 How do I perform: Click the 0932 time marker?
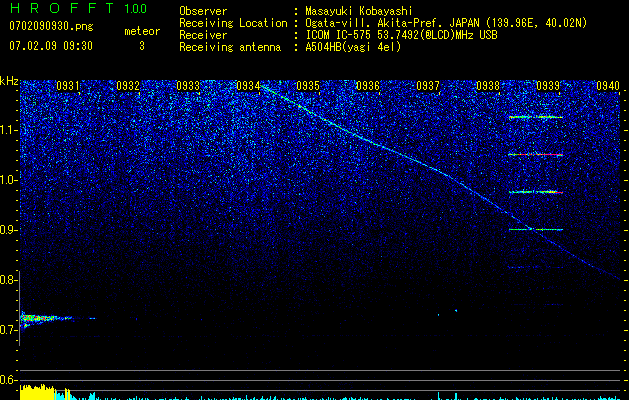pos(128,86)
